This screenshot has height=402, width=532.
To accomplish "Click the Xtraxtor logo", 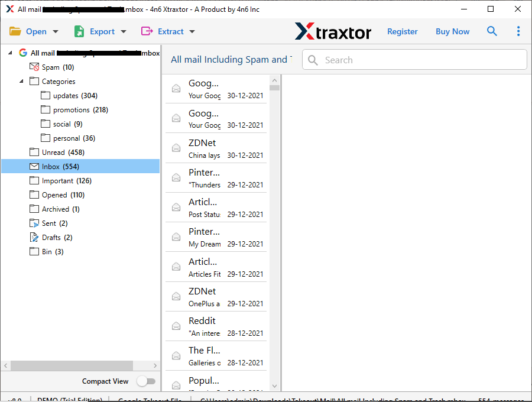I will (333, 31).
